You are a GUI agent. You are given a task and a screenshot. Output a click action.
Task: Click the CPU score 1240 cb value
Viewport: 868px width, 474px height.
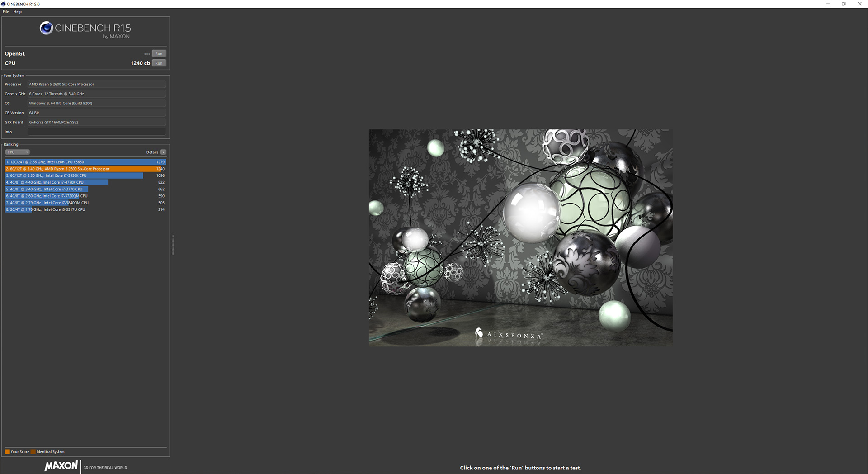coord(140,63)
